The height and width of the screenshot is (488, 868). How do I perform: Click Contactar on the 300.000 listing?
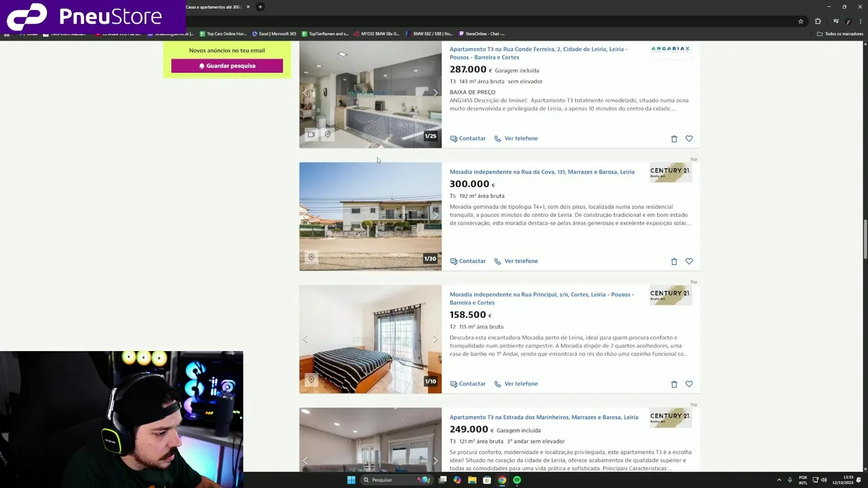click(468, 261)
